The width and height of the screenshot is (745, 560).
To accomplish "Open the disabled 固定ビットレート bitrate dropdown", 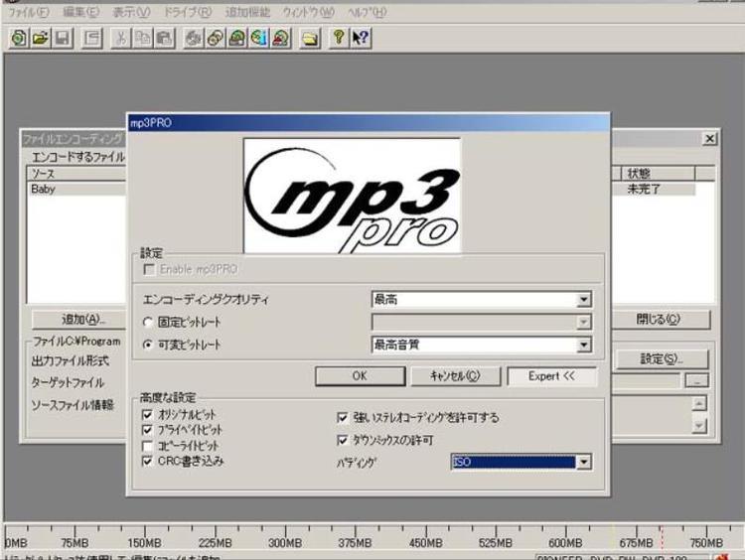I will pos(482,322).
